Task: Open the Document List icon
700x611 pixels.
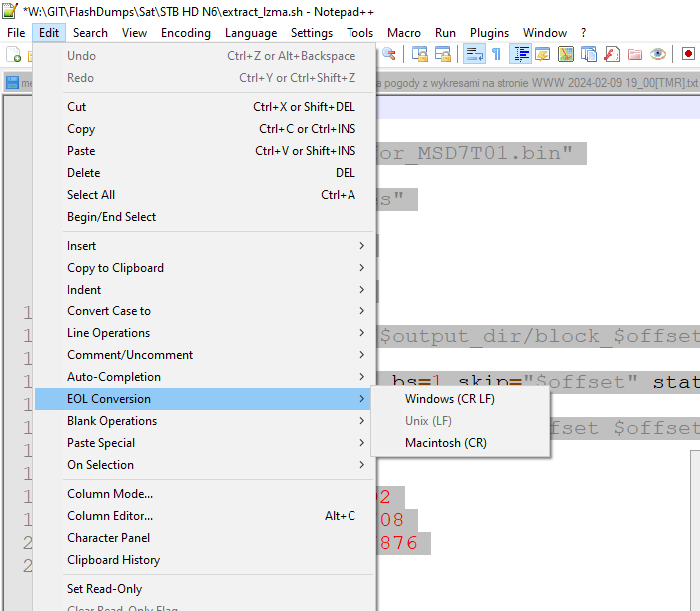Action: point(589,54)
